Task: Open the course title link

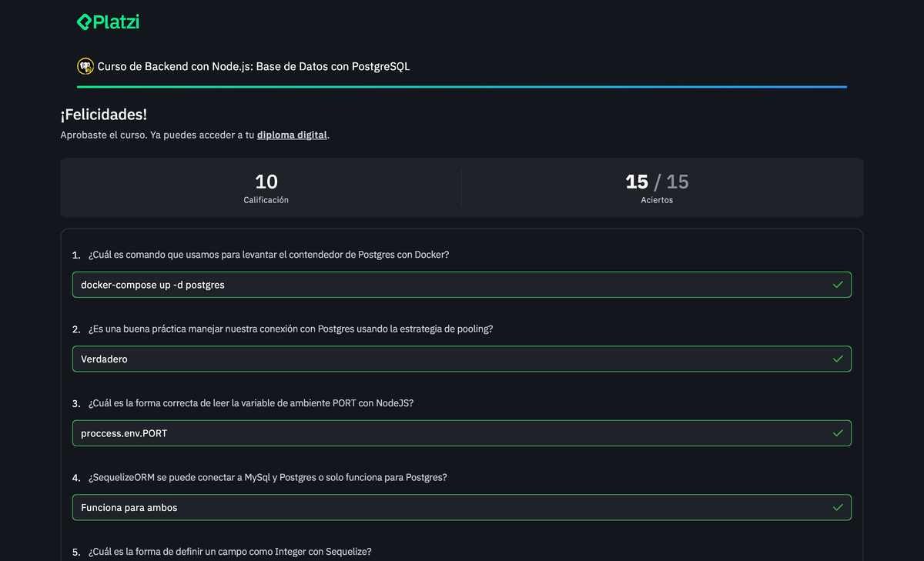Action: (253, 66)
